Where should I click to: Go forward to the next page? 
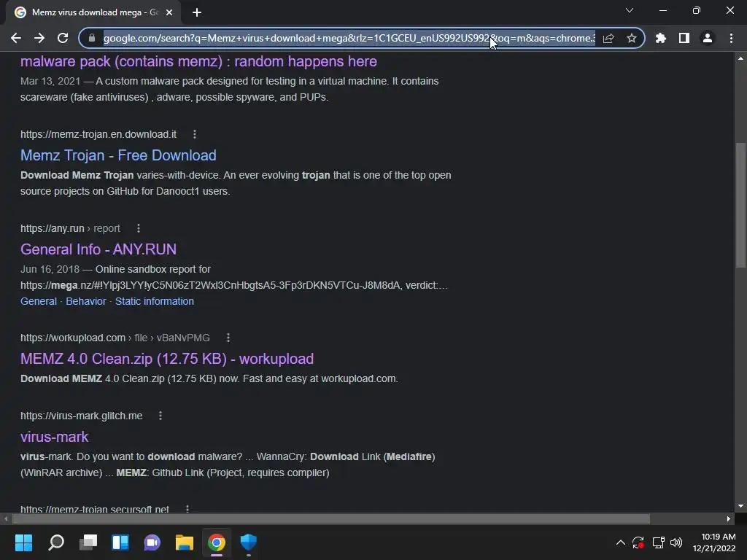pos(39,38)
